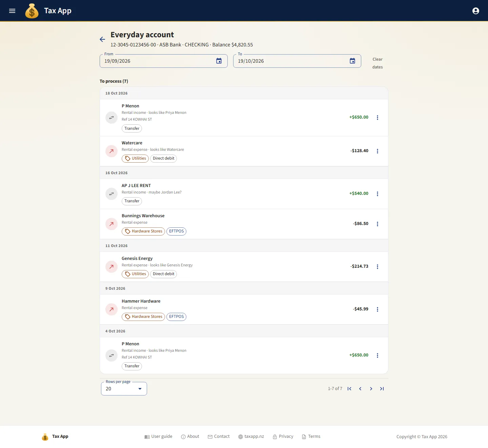Go to the next page of transactions

pos(371,389)
